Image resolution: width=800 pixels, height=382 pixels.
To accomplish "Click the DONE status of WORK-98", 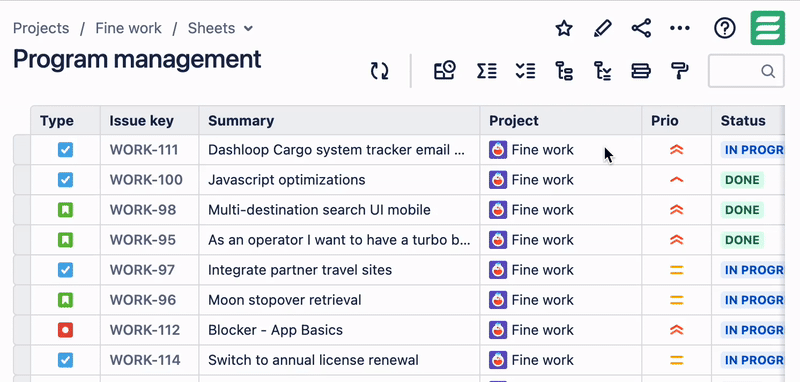I will pos(742,210).
